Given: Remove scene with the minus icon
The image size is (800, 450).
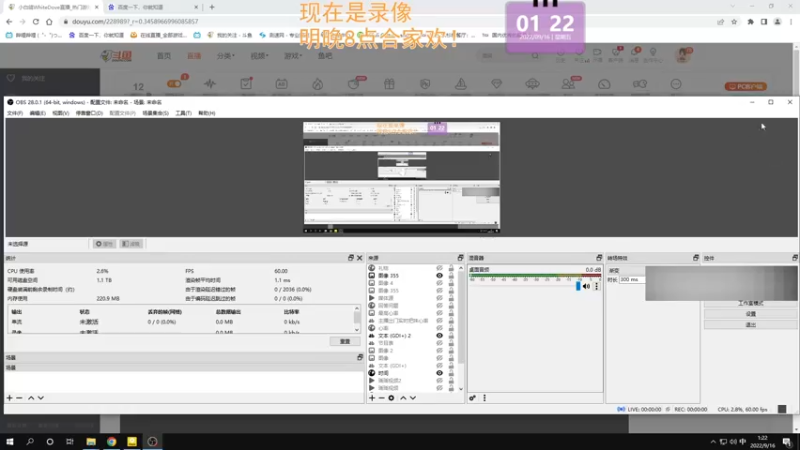Looking at the screenshot, I should 19,398.
